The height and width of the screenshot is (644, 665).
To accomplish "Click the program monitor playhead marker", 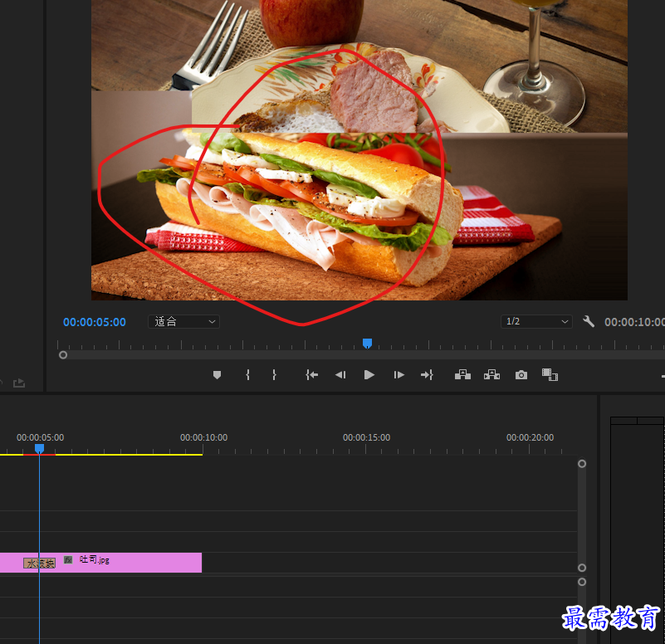I will pyautogui.click(x=367, y=343).
